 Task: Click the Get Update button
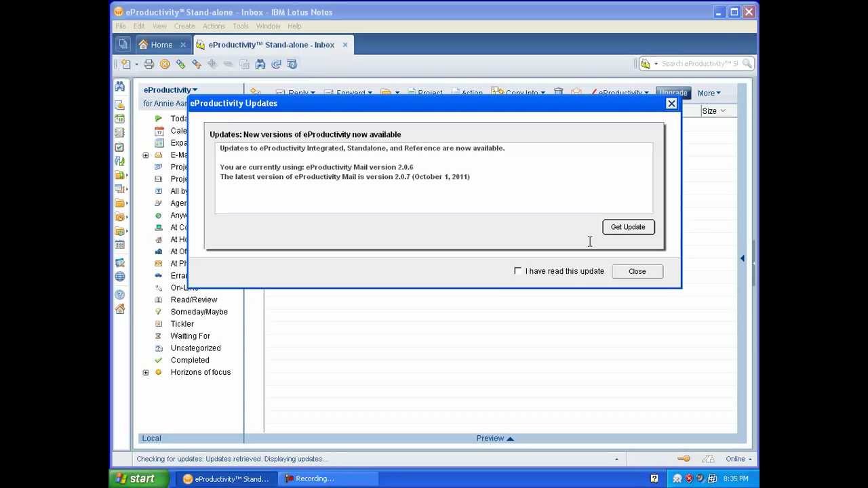628,227
